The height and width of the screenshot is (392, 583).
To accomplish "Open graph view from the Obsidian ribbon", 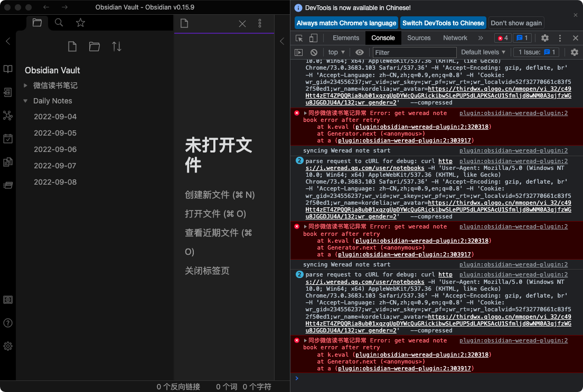I will pyautogui.click(x=7, y=115).
